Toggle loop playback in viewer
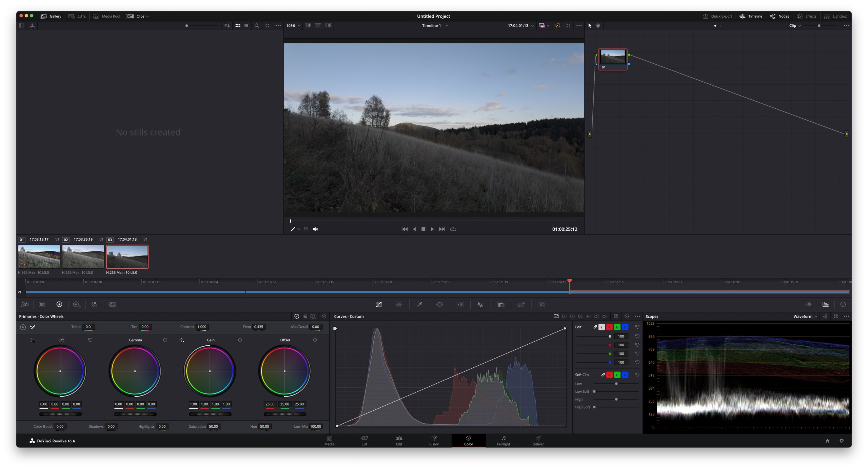 click(453, 229)
